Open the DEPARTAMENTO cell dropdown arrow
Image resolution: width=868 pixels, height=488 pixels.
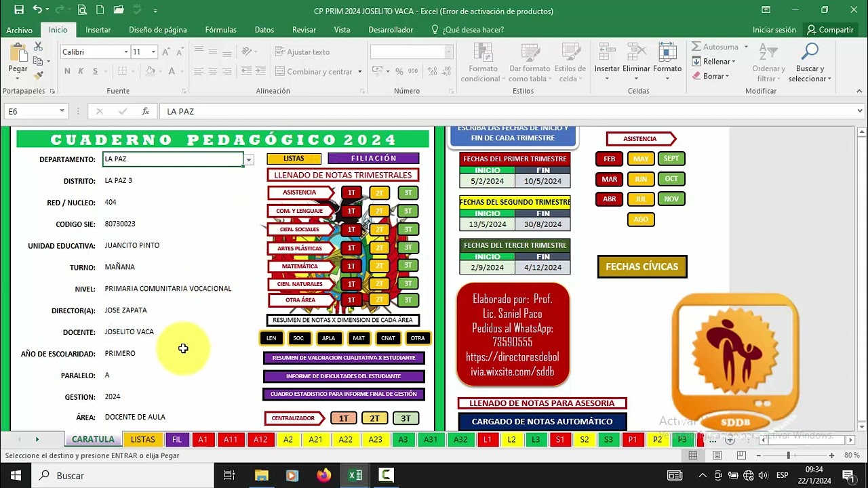point(249,160)
